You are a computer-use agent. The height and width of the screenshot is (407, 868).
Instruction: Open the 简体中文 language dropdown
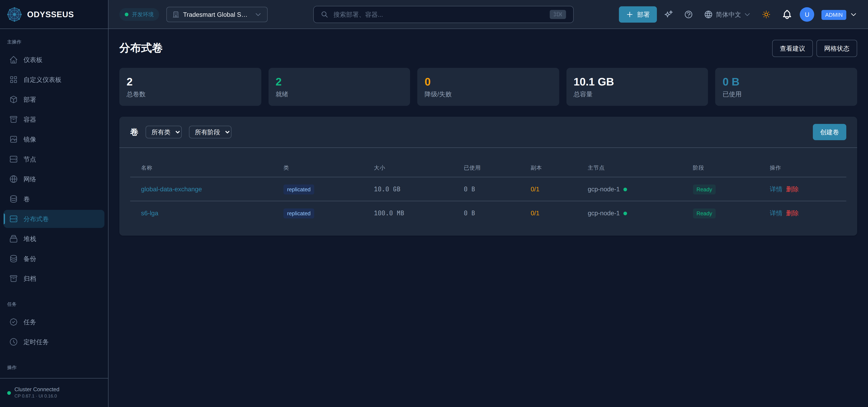pos(727,14)
